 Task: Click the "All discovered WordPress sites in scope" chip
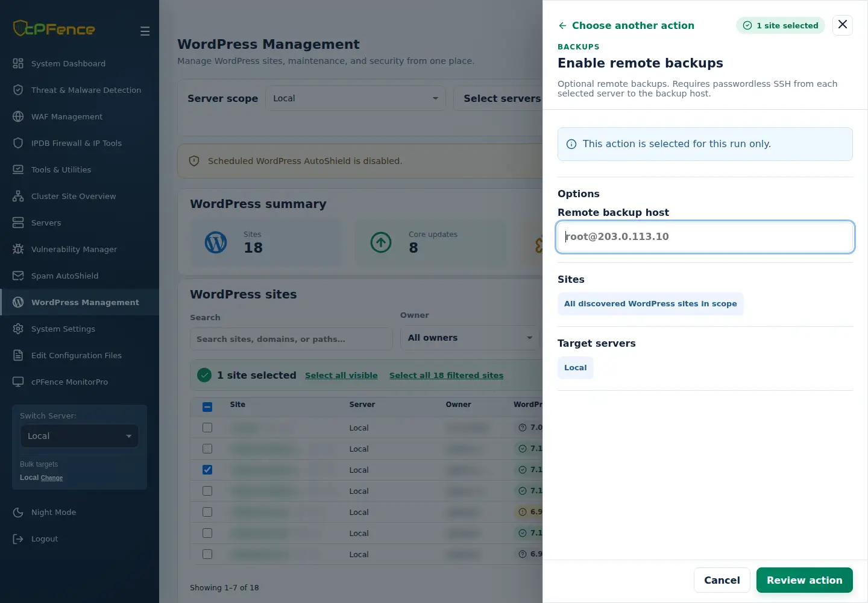[x=650, y=304]
